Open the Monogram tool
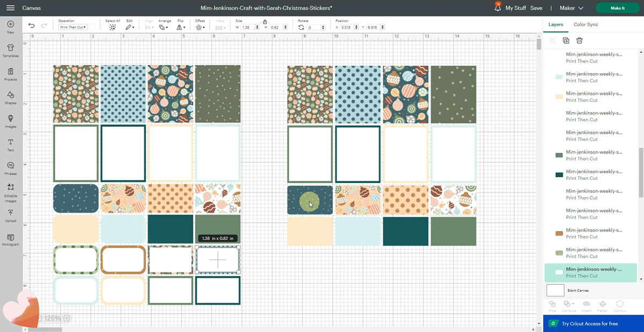Screen dimensions: 644x332 point(10,238)
